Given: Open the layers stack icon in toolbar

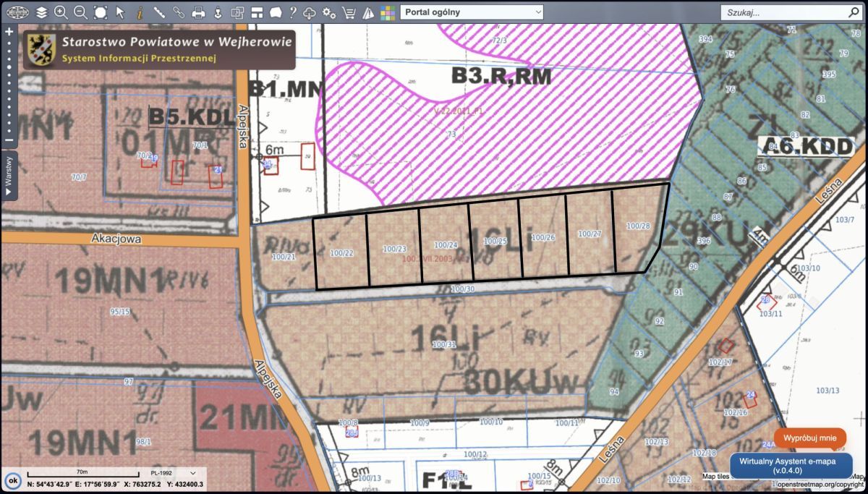Looking at the screenshot, I should [41, 12].
